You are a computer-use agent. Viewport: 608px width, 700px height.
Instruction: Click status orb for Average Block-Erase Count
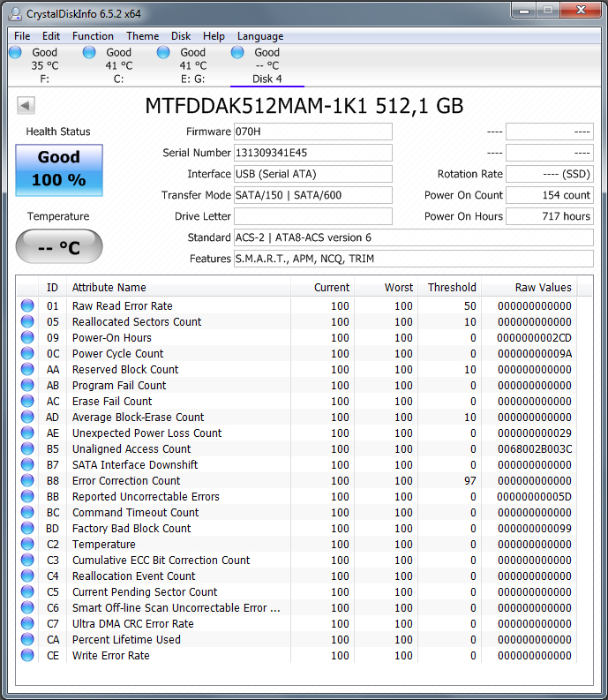(x=27, y=417)
